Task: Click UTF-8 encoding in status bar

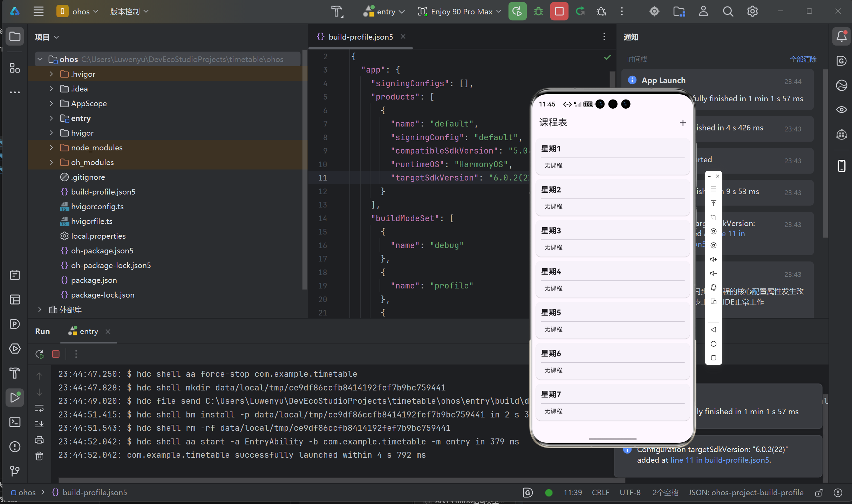Action: point(630,492)
